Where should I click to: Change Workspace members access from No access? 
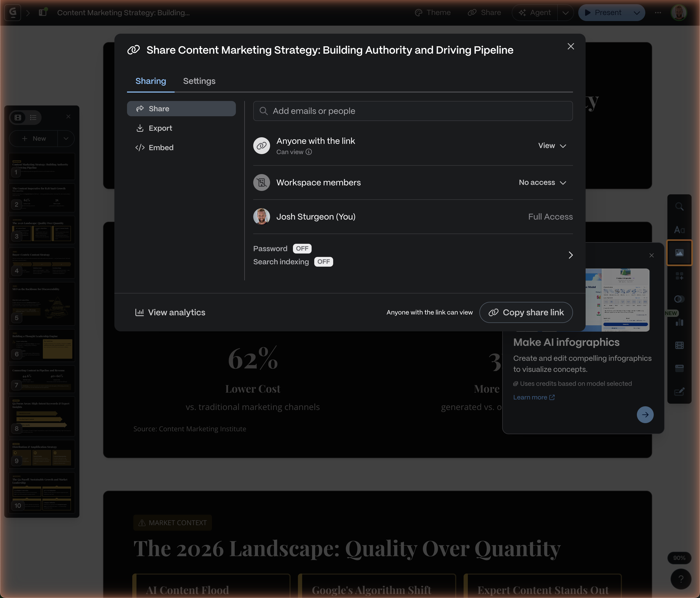(x=542, y=183)
